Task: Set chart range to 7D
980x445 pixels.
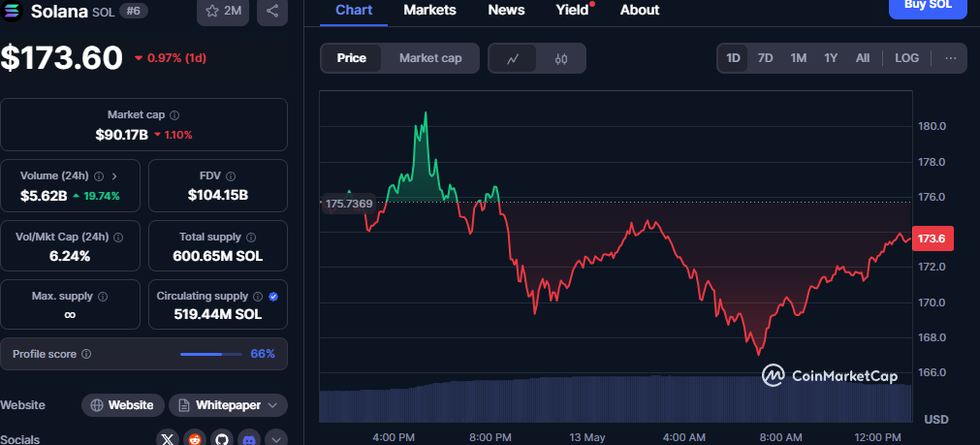Action: pyautogui.click(x=765, y=58)
